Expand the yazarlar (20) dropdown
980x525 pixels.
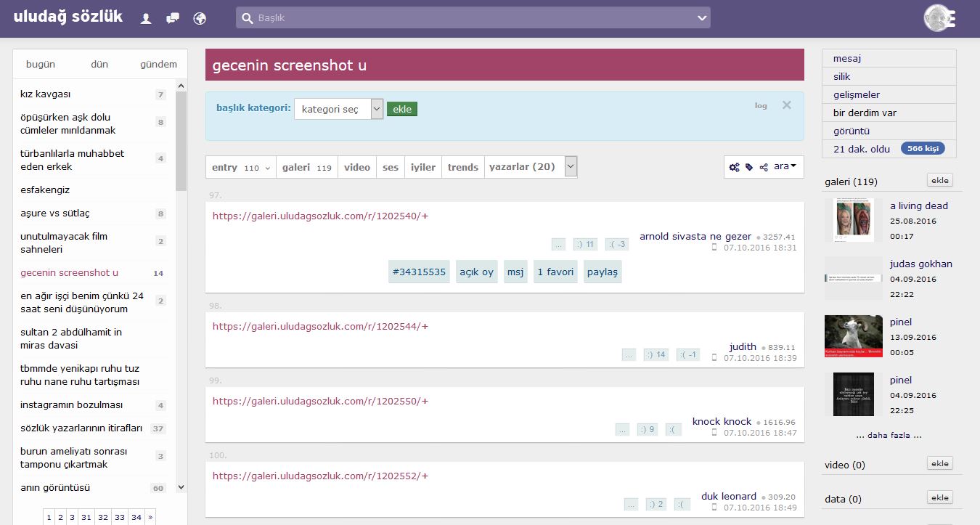(x=571, y=166)
